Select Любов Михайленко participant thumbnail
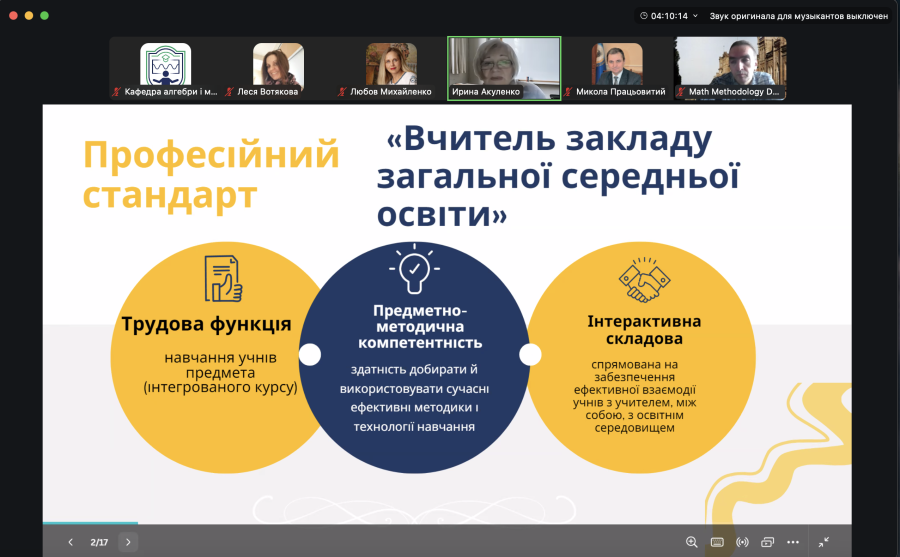Image resolution: width=900 pixels, height=557 pixels. (391, 64)
